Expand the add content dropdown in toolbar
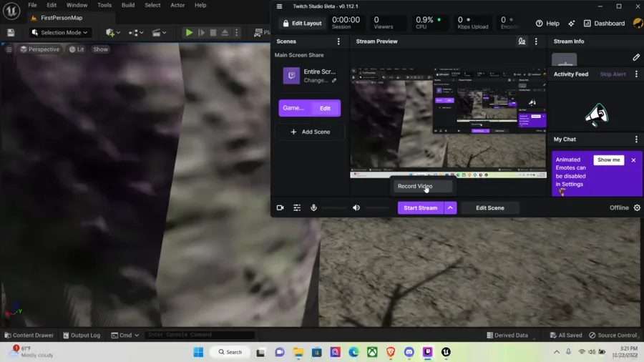The height and width of the screenshot is (362, 644). [x=113, y=32]
